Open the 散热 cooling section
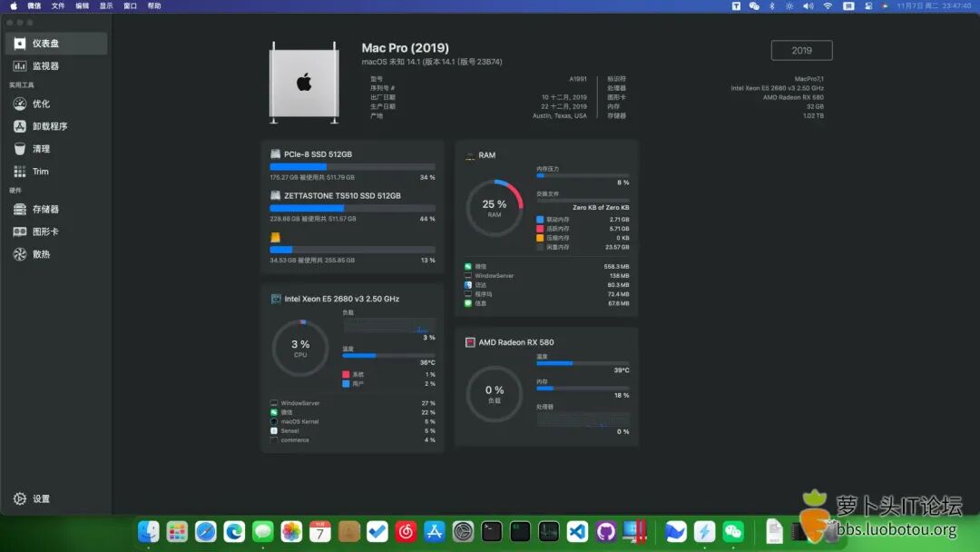 (56, 254)
